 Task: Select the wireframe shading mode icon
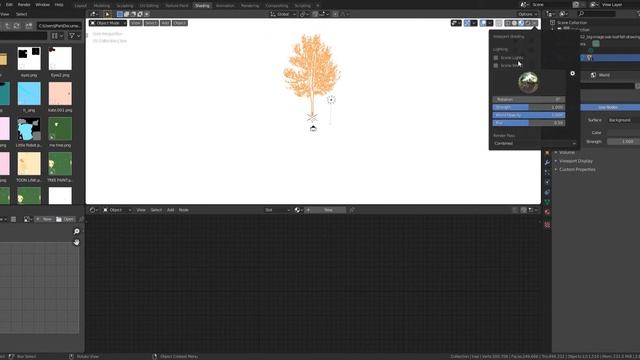click(x=507, y=23)
